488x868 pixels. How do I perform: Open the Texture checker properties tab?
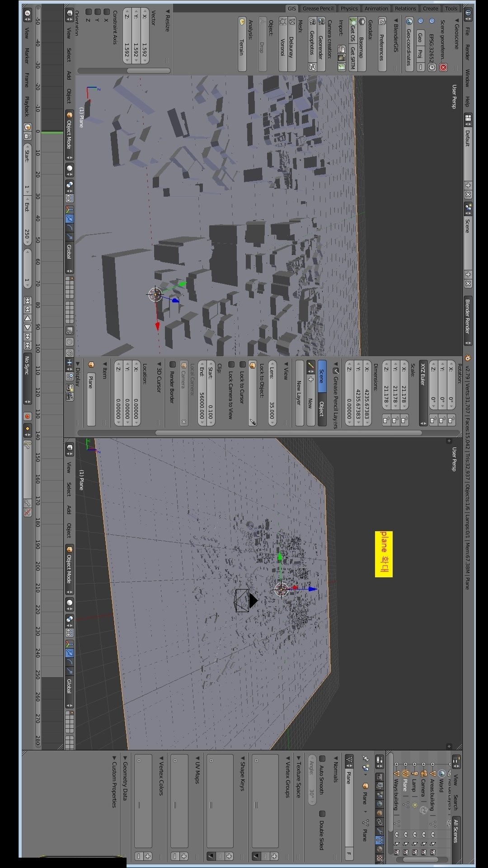(380, 858)
